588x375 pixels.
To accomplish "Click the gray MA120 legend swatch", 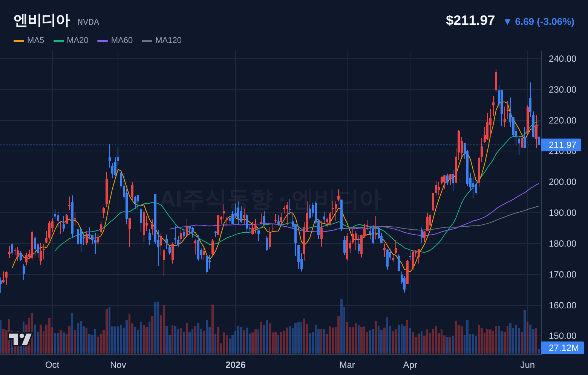I will [147, 41].
